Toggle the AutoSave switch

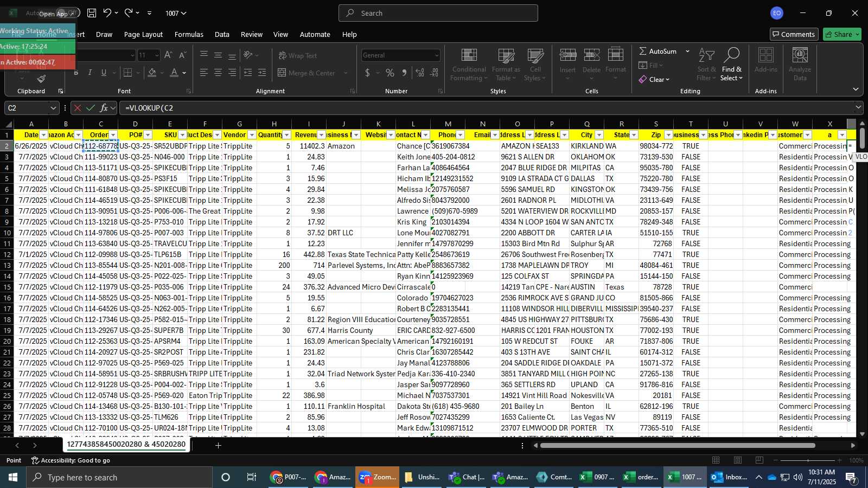(x=68, y=13)
